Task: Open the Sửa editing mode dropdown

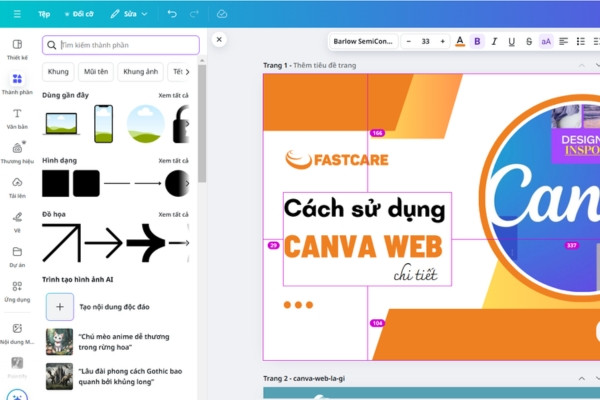Action: 129,14
